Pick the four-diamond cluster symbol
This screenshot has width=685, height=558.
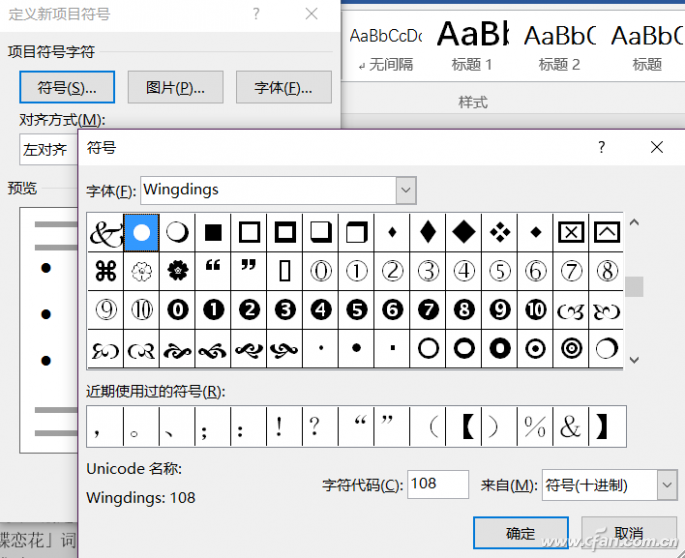tap(499, 232)
